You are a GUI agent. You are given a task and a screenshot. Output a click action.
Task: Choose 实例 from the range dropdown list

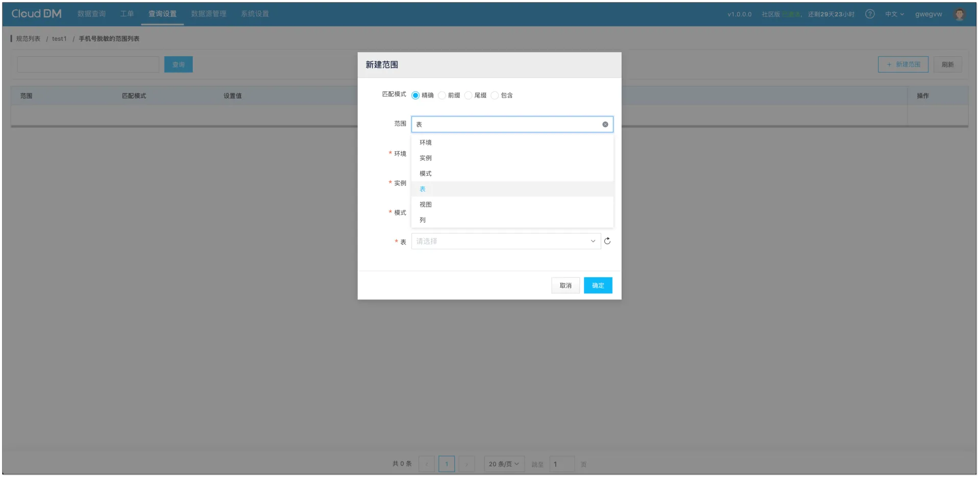pyautogui.click(x=512, y=158)
